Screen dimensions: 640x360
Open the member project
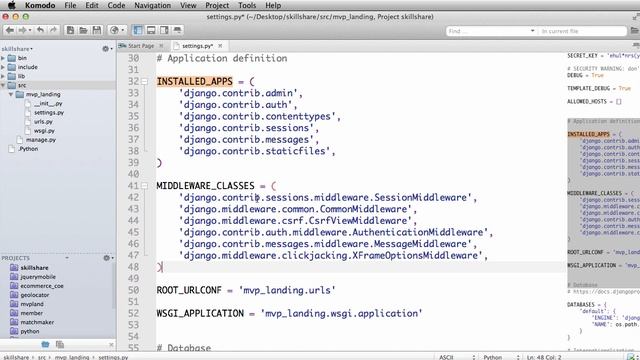[31, 313]
